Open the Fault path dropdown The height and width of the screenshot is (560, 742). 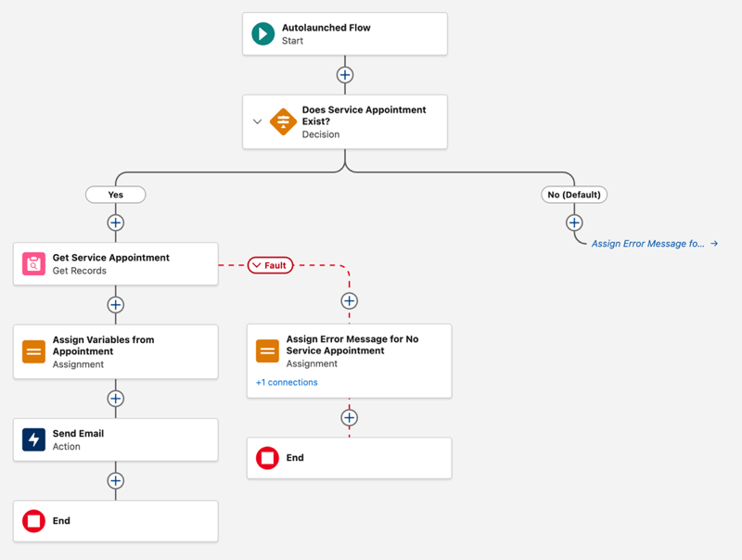(270, 265)
